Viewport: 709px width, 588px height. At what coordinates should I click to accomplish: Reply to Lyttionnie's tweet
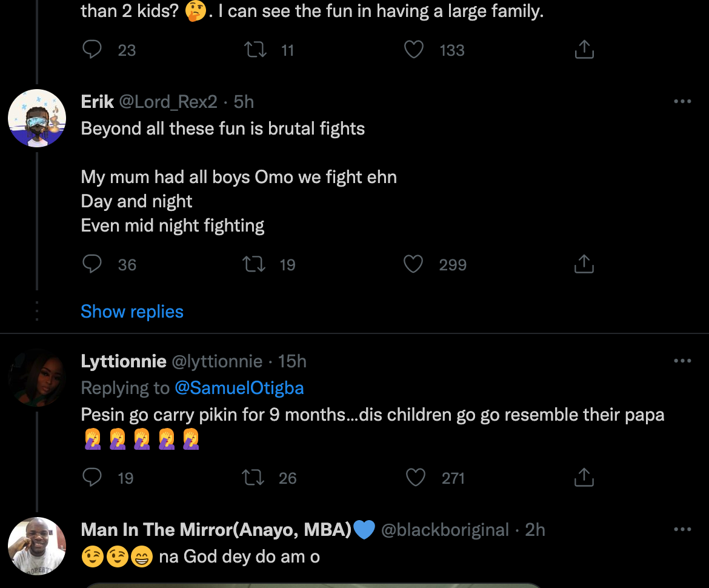(x=92, y=478)
